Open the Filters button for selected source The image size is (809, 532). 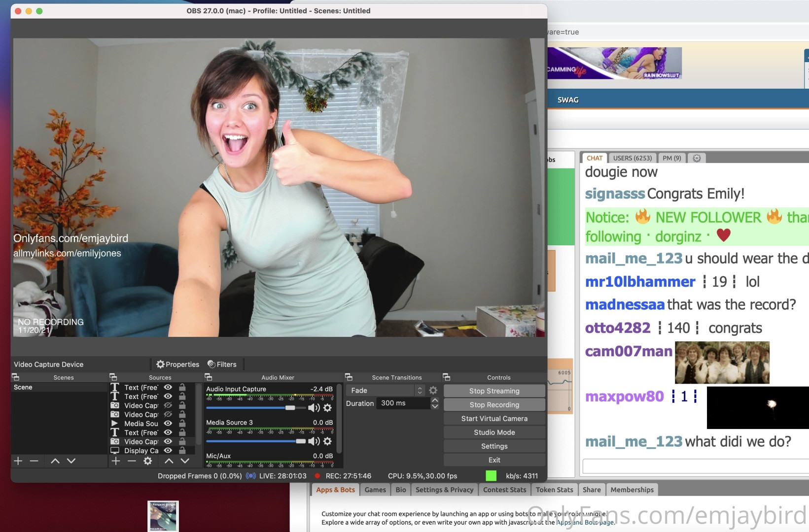pos(222,365)
